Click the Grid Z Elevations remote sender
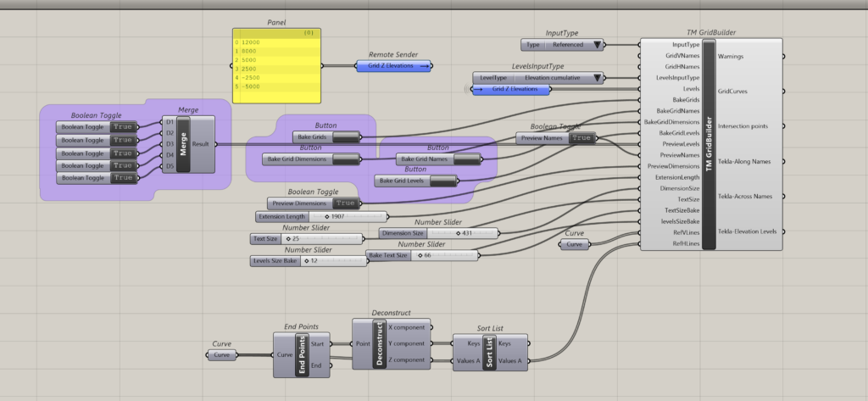Viewport: 868px width, 401px height. click(x=398, y=65)
